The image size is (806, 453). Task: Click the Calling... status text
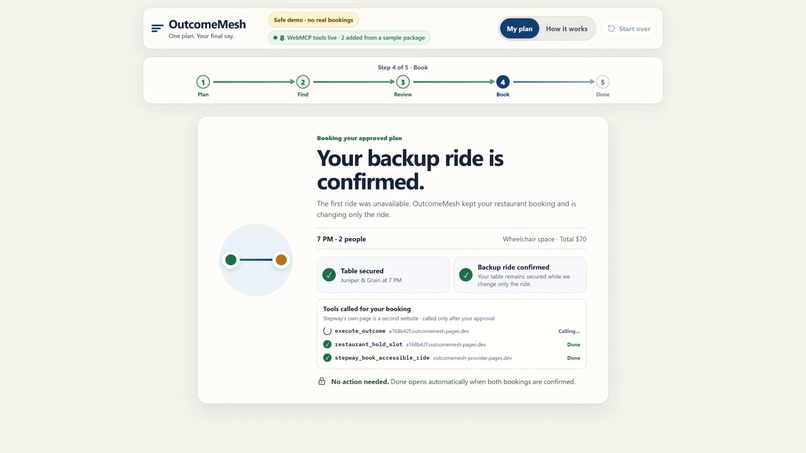tap(569, 331)
